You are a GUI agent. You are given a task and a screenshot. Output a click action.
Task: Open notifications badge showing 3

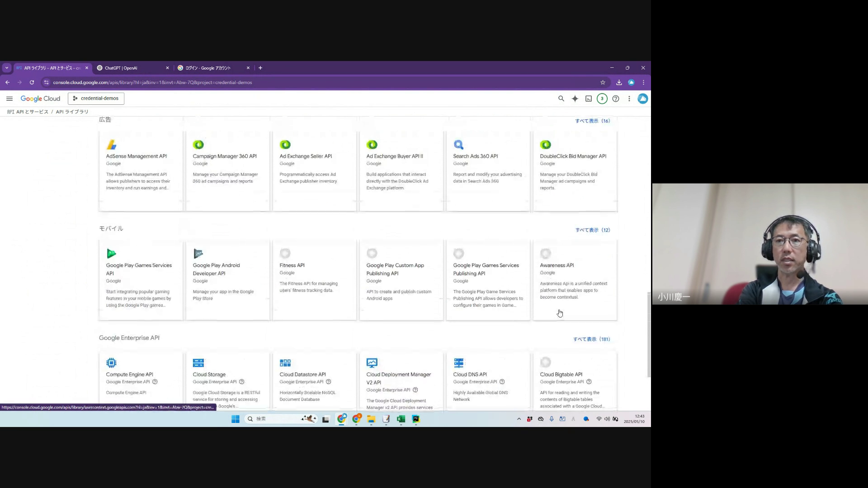(x=602, y=99)
